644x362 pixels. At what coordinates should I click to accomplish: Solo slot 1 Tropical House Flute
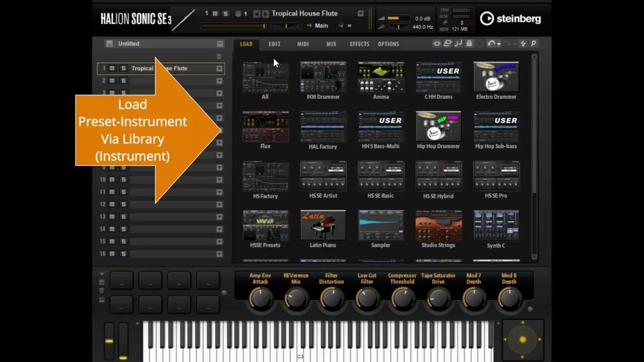click(x=123, y=68)
